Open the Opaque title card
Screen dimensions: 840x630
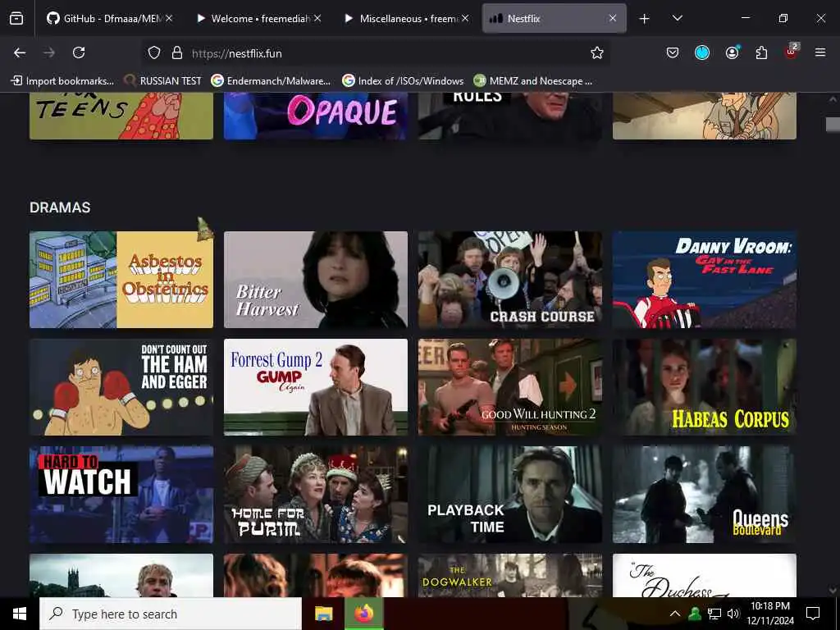pos(316,116)
